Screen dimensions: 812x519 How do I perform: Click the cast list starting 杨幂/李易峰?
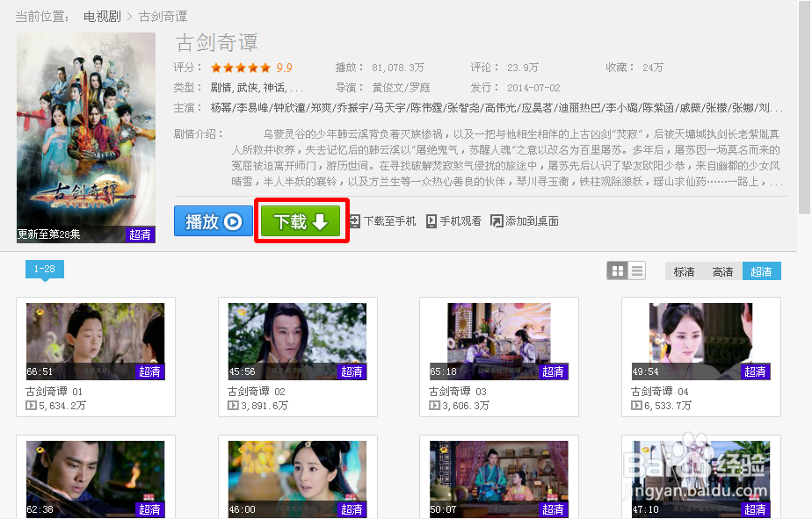497,108
